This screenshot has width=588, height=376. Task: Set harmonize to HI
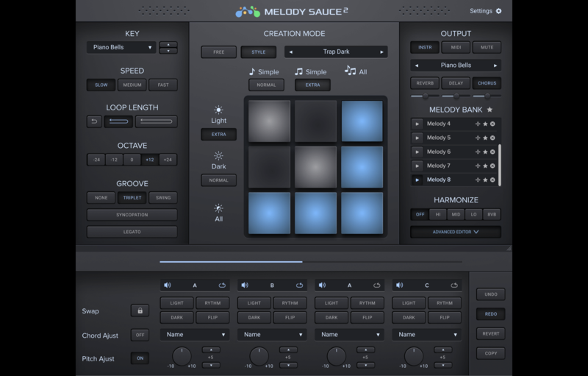click(437, 214)
